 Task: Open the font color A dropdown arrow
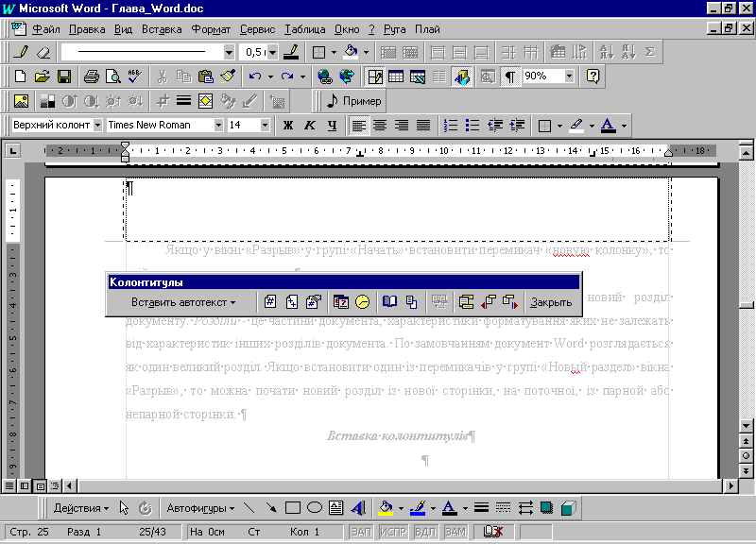point(625,126)
